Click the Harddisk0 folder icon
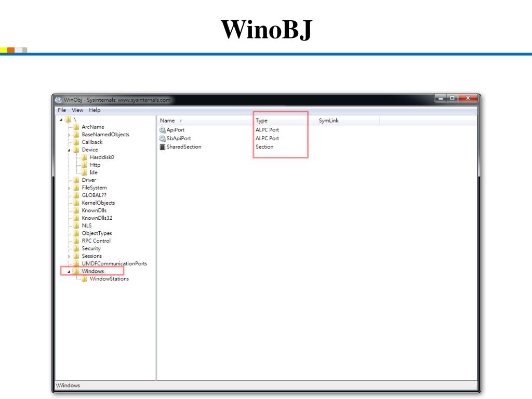The image size is (532, 399). [x=85, y=157]
